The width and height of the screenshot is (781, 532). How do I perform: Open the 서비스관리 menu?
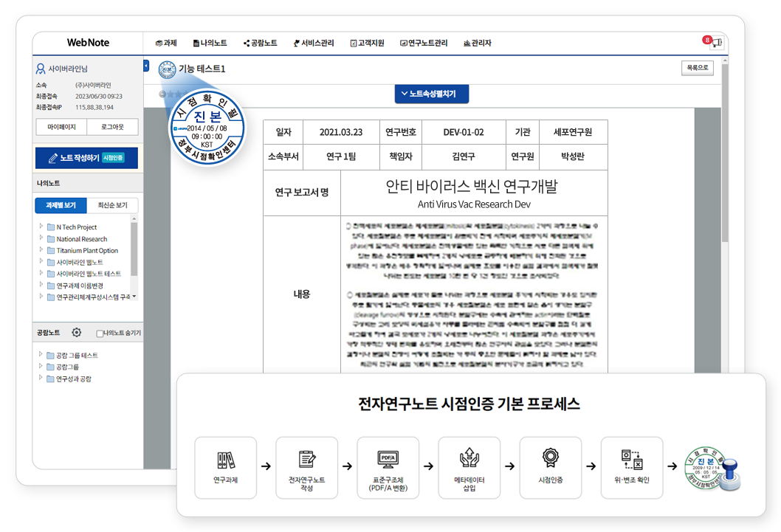[x=314, y=43]
